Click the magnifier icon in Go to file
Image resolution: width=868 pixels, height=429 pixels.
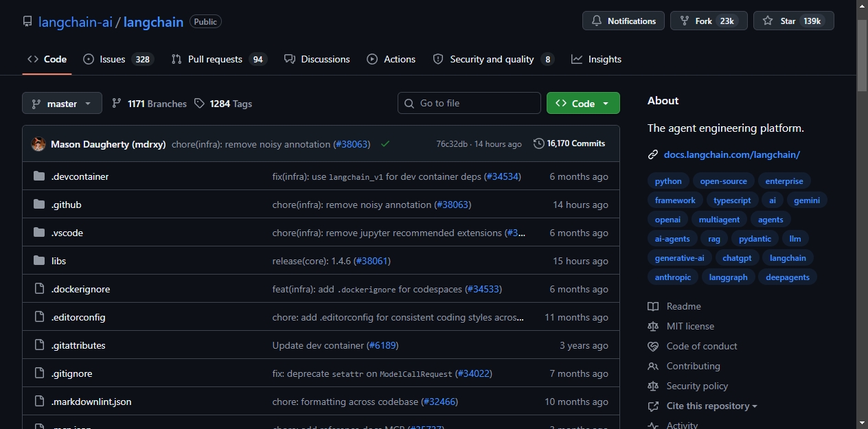[410, 103]
